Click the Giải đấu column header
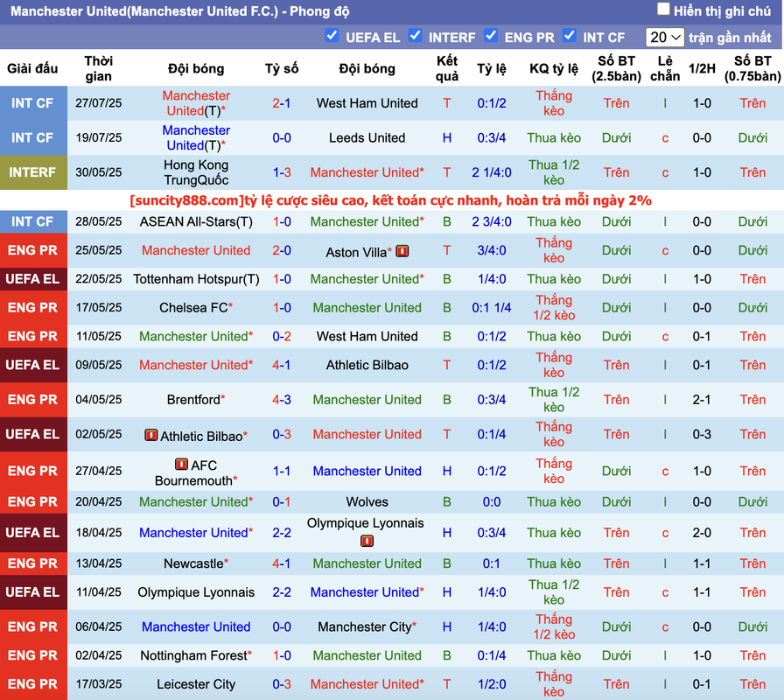Screen dimensions: 784x700 pos(32,68)
